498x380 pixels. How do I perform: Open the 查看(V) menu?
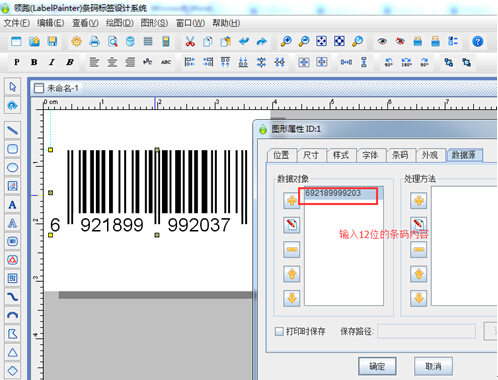(85, 23)
